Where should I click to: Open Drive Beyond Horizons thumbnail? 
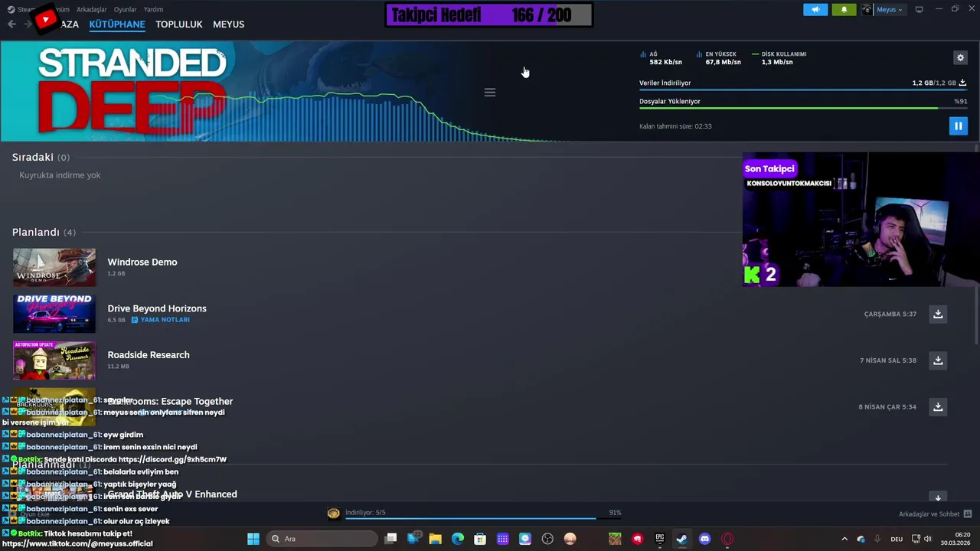pos(54,314)
